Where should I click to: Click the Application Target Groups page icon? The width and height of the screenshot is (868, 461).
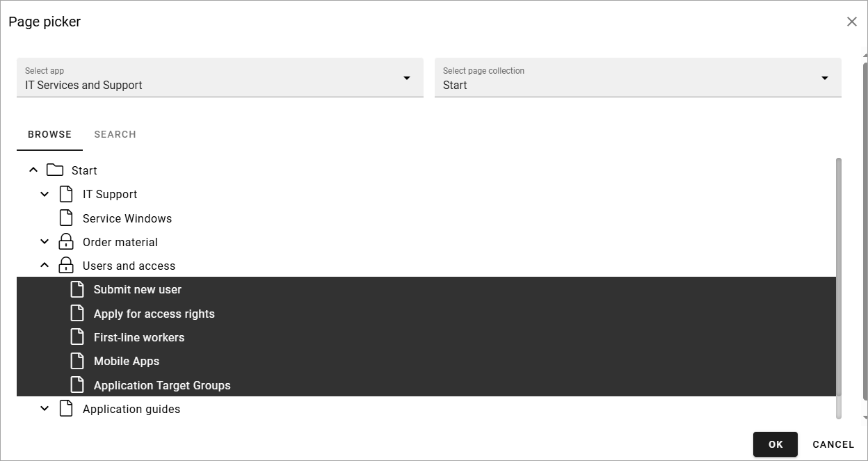click(x=77, y=385)
